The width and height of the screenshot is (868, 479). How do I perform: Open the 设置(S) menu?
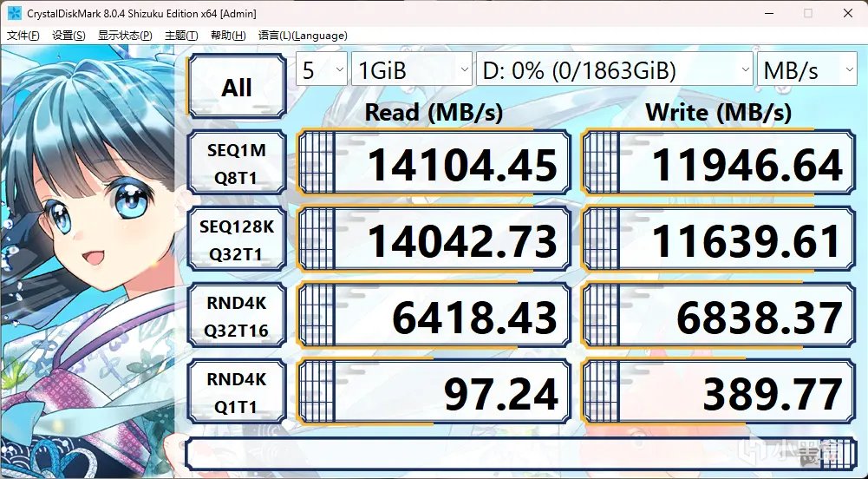point(69,36)
